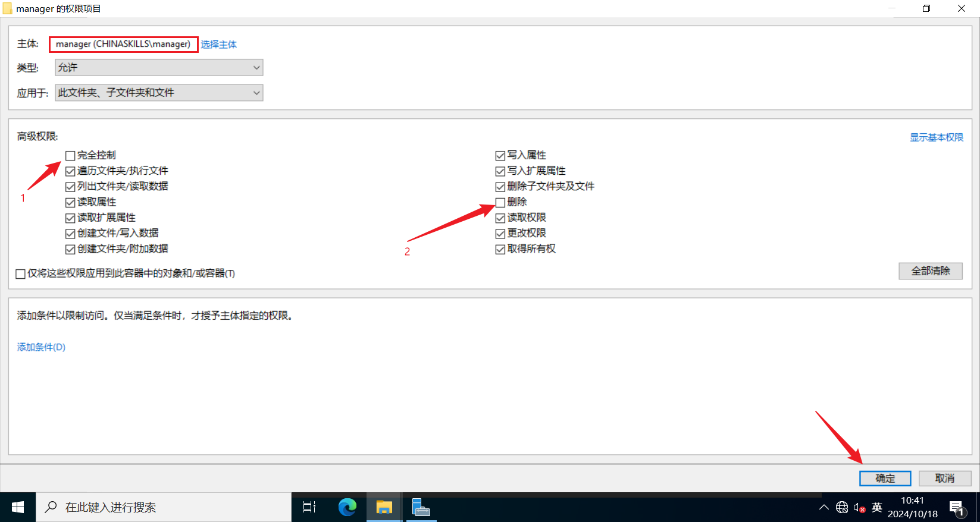Open Server Manager taskbar icon
This screenshot has width=980, height=522.
coord(421,507)
